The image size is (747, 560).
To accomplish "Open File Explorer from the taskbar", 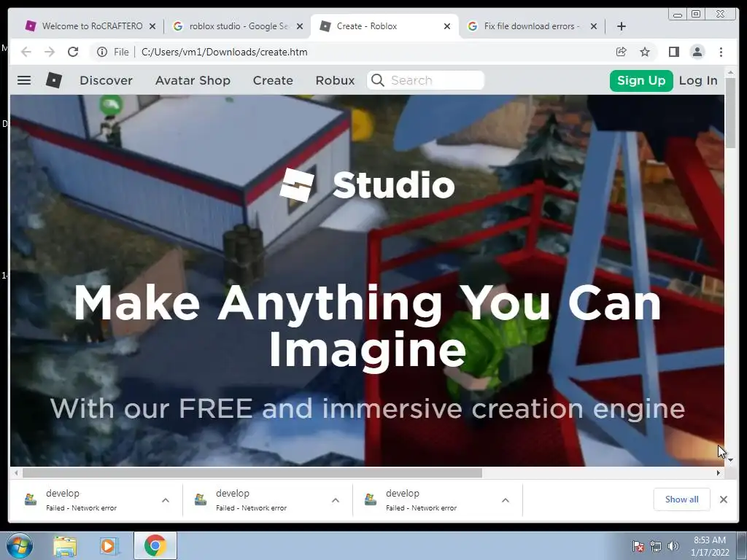I will tap(65, 545).
